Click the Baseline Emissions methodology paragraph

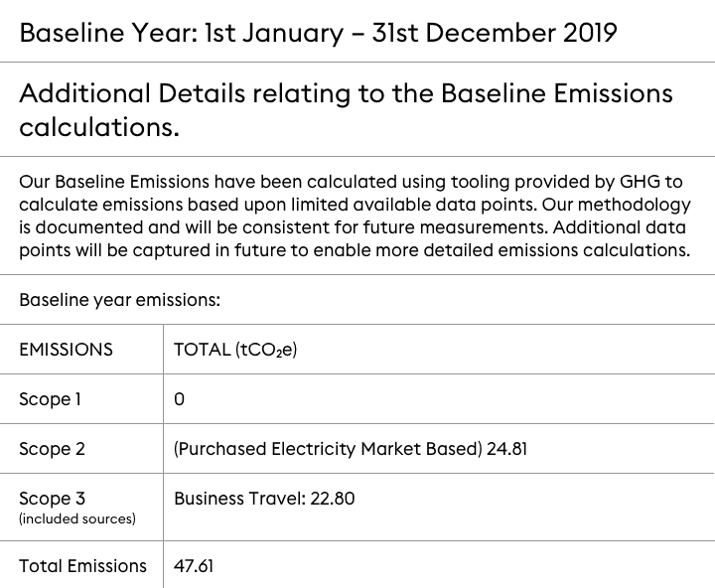click(355, 216)
